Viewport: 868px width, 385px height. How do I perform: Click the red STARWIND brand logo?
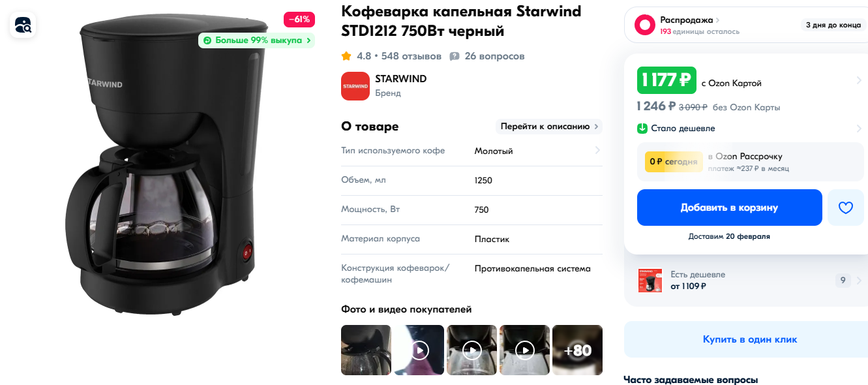[355, 86]
